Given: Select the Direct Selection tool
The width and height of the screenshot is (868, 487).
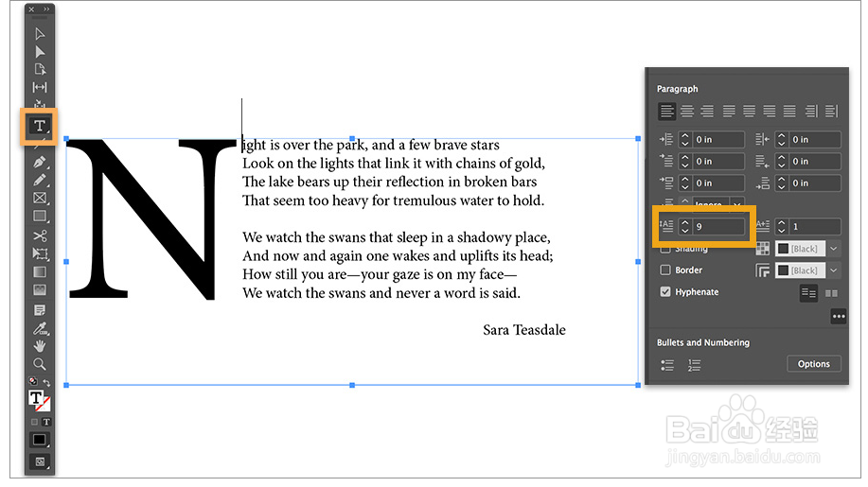Looking at the screenshot, I should pos(40,52).
